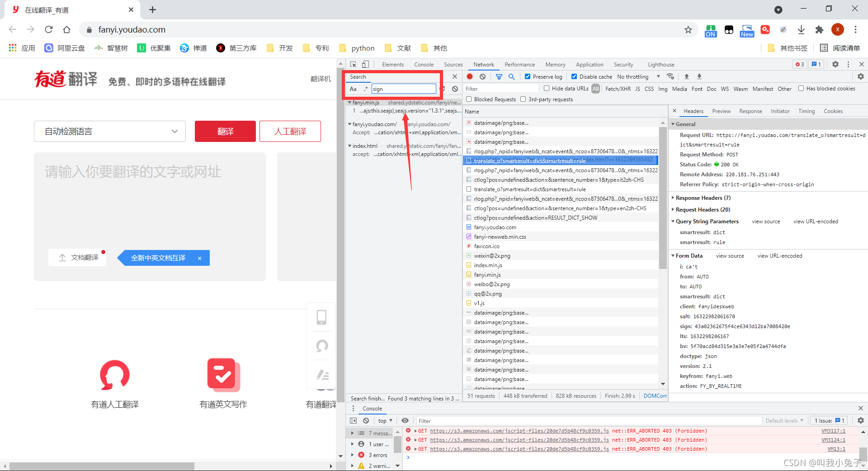Clear search results icon in Search pane
The height and width of the screenshot is (471, 868).
(455, 89)
